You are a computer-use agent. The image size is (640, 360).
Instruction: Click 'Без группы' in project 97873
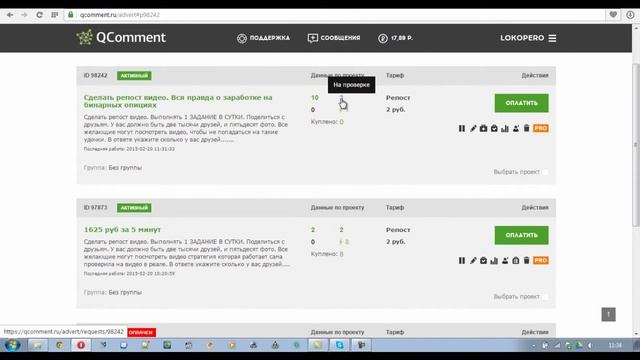125,293
